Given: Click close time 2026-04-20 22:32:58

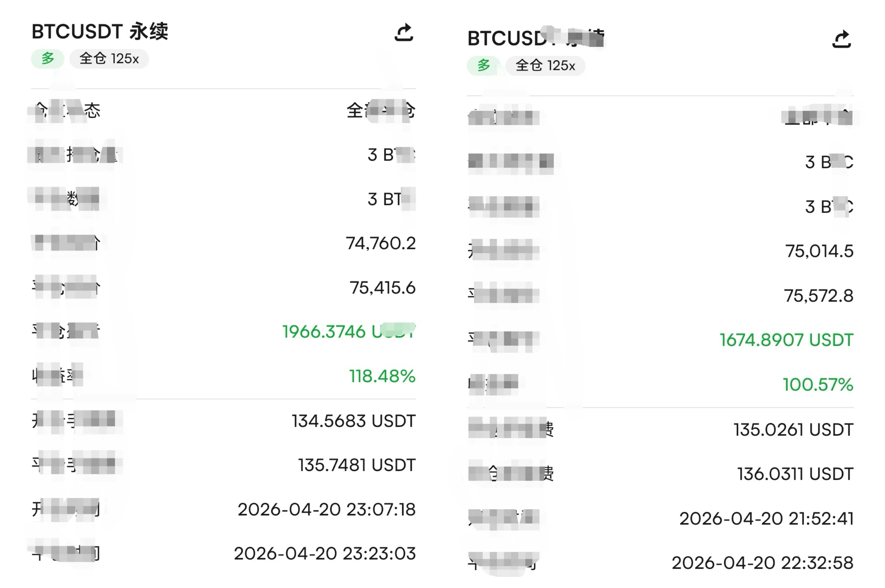Looking at the screenshot, I should click(x=762, y=563).
